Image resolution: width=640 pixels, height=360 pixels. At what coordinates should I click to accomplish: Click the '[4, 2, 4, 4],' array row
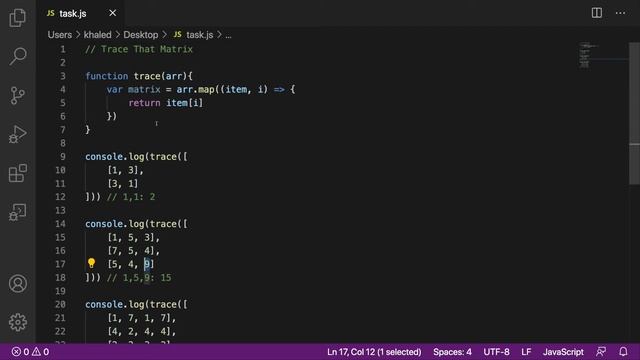(x=142, y=331)
